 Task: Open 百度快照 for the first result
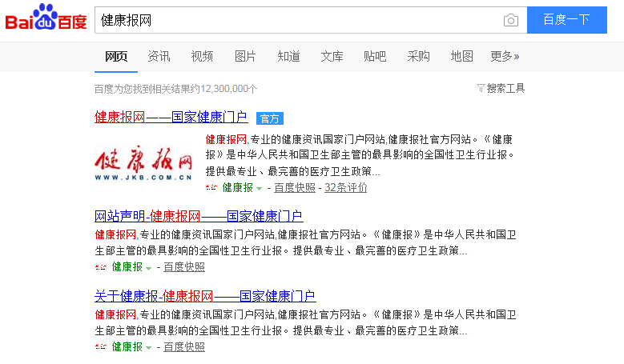coord(295,187)
